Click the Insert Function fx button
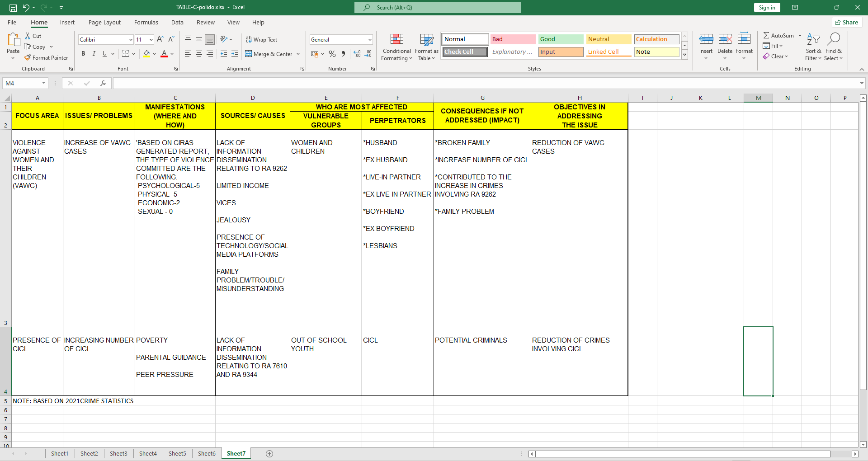 pyautogui.click(x=103, y=83)
